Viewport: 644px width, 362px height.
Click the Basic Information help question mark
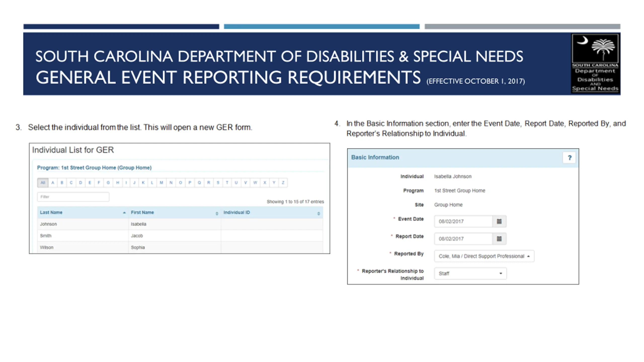point(570,158)
